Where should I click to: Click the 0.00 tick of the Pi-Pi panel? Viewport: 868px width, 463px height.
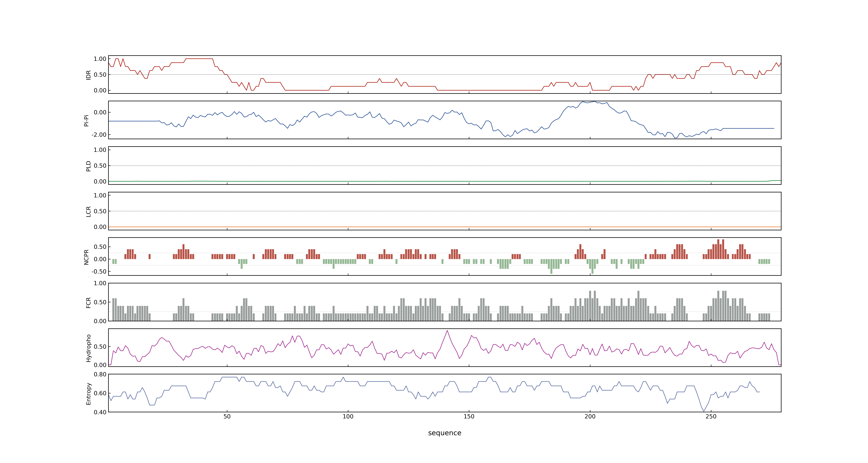[100, 113]
